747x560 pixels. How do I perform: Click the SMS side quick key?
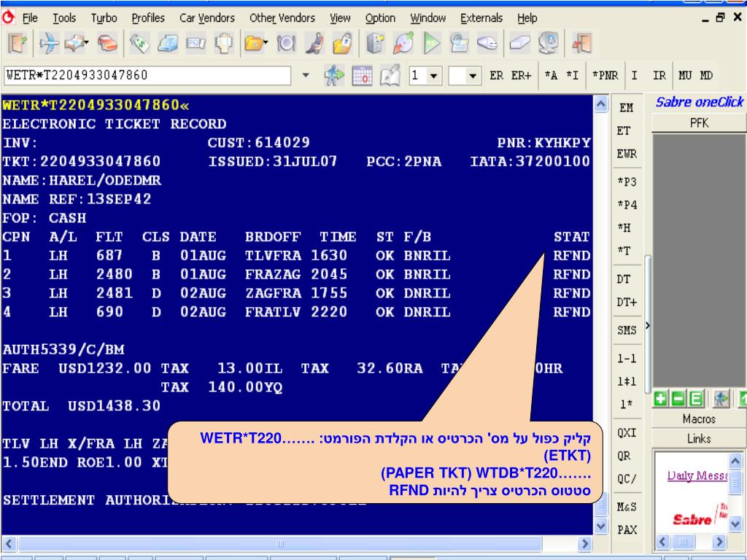(627, 330)
